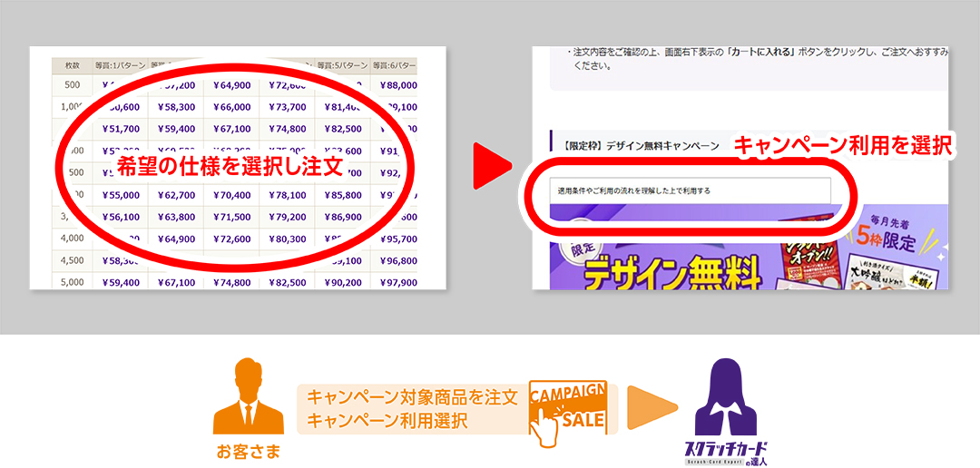This screenshot has height=468, width=980.
Task: Click the 枚数 column header
Action: point(72,65)
